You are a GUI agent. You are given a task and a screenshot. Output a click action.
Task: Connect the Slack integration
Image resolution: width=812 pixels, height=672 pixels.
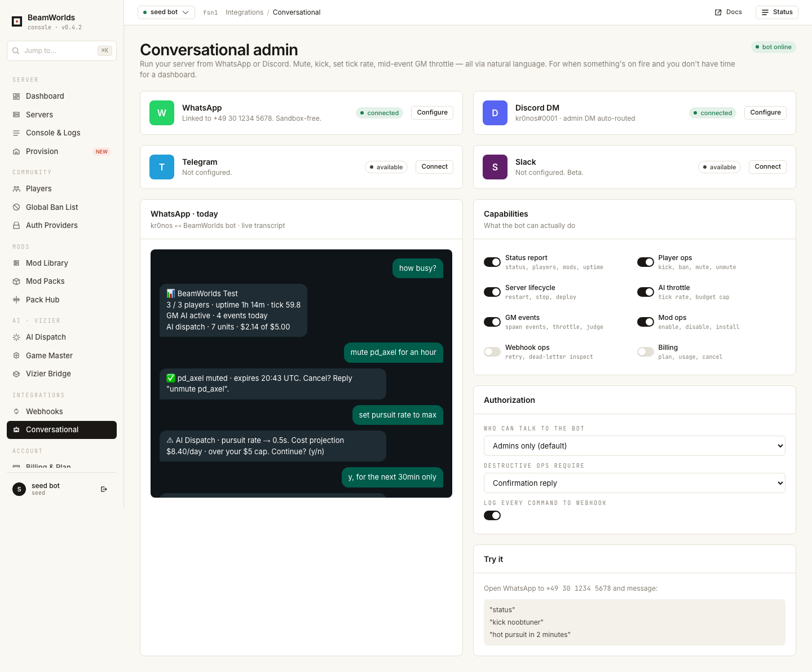coord(767,166)
